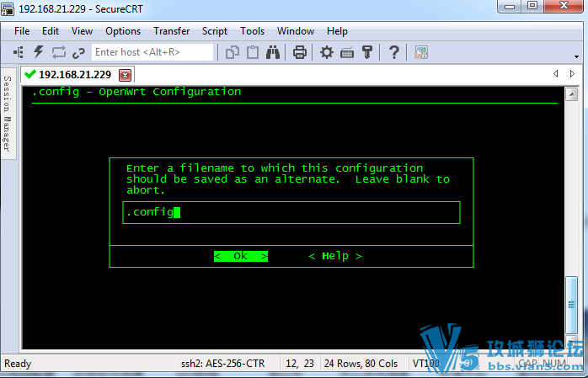The height and width of the screenshot is (378, 588).
Task: Show previous tabs with left arrow
Action: tap(556, 74)
